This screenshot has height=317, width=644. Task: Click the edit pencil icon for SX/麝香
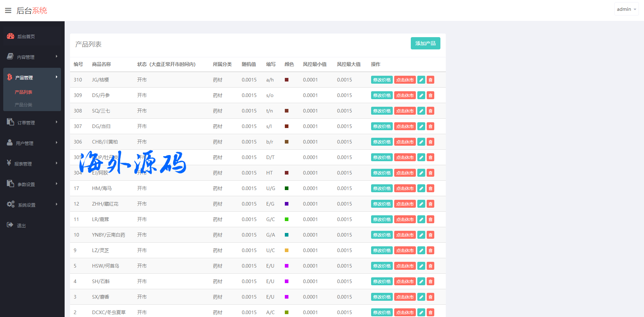tap(421, 297)
